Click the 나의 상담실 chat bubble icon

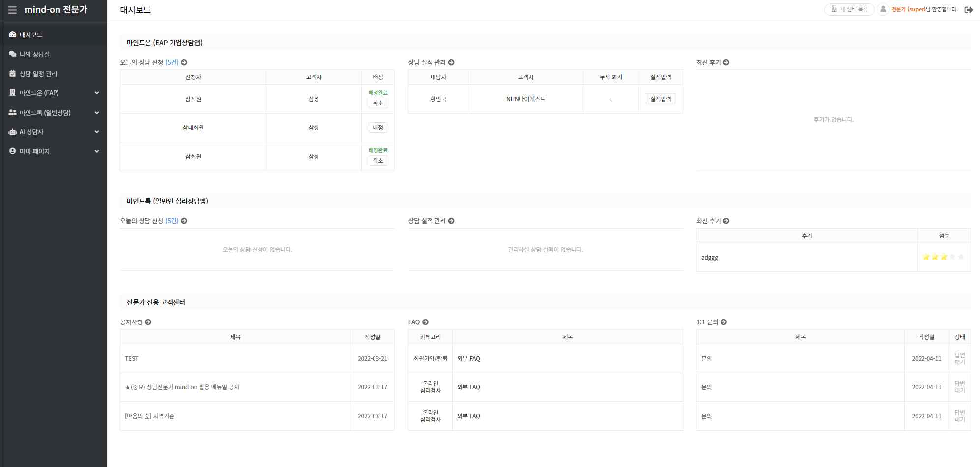pos(13,54)
